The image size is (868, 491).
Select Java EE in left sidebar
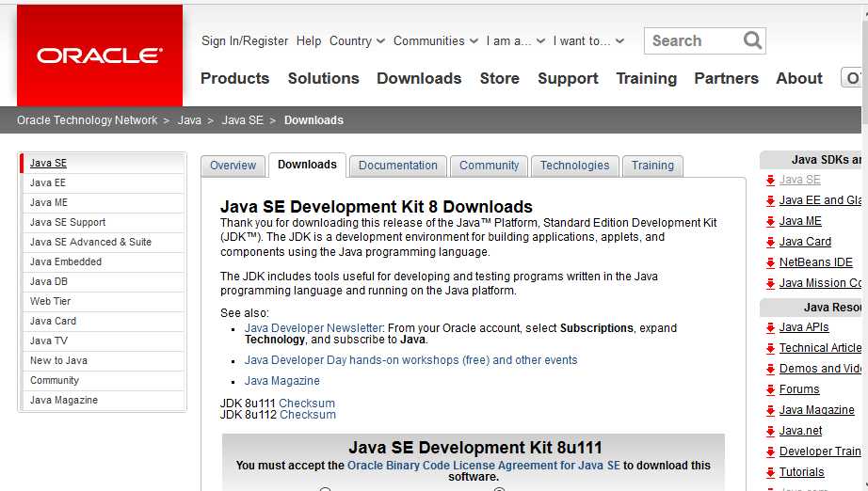[103, 183]
